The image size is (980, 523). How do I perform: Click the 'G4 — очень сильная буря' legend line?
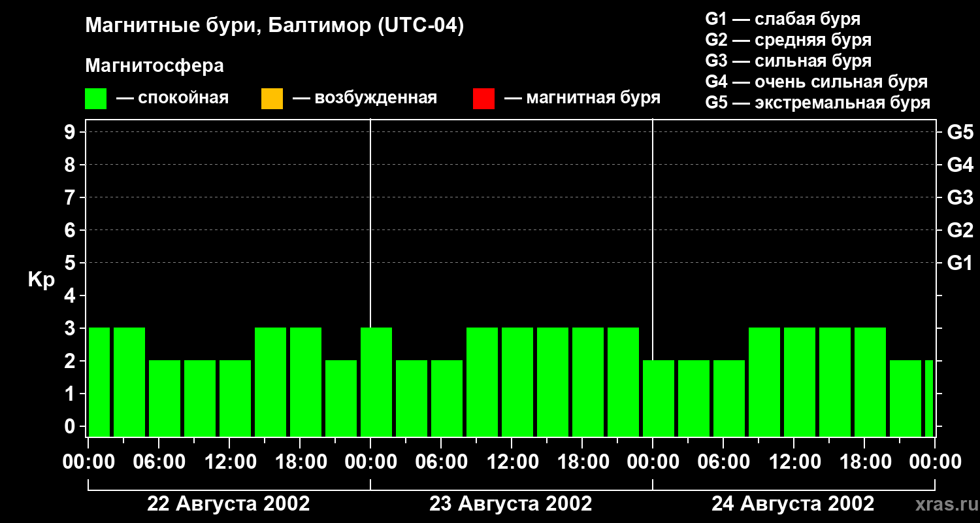[817, 82]
